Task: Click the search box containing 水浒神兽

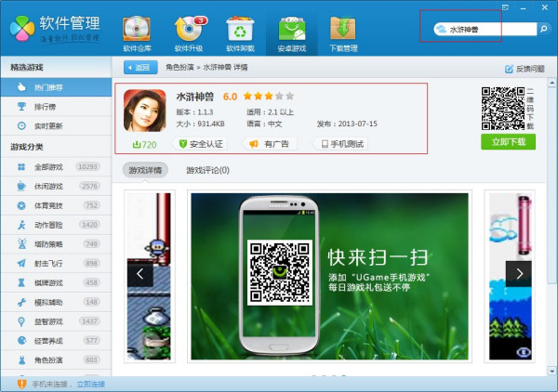Action: click(x=485, y=29)
